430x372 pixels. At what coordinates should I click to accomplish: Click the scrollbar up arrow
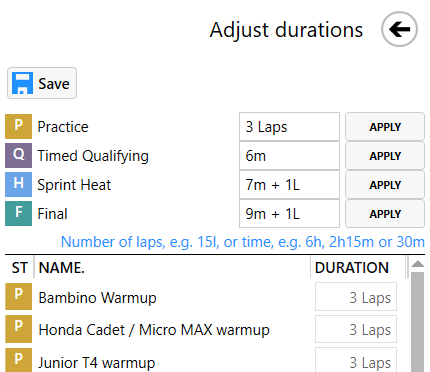point(417,264)
